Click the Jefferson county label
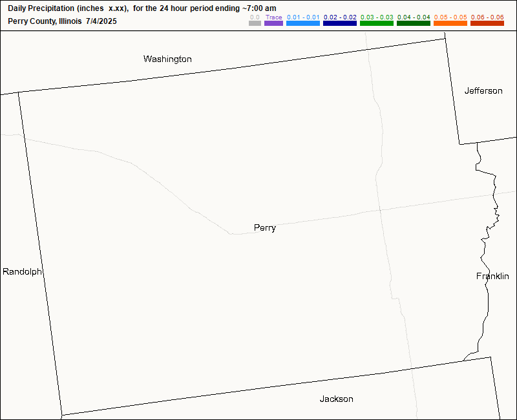This screenshot has height=420, width=517. point(483,90)
